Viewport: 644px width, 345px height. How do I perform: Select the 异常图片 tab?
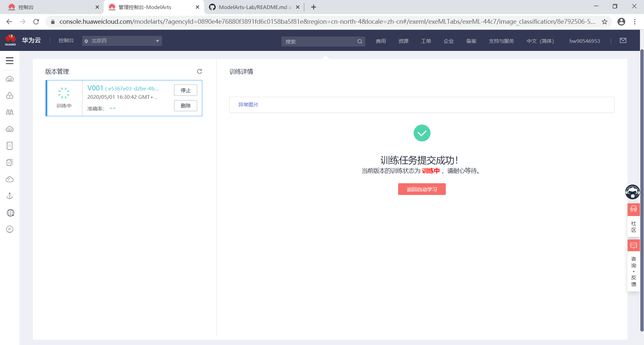coord(248,105)
